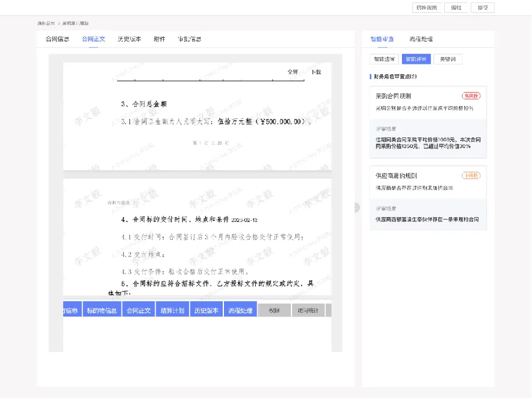This screenshot has width=532, height=398.
Task: Click the review result about 供应商 未履约合同
Action: 427,220
